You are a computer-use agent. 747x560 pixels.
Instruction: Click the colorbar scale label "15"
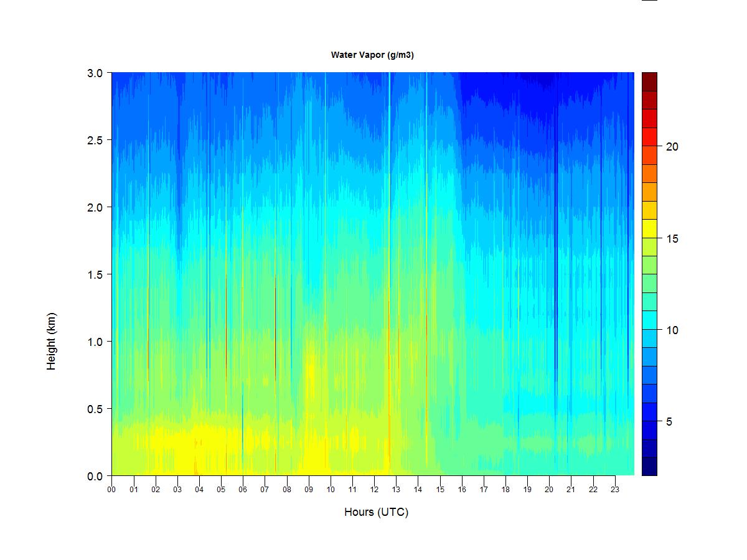pos(672,239)
